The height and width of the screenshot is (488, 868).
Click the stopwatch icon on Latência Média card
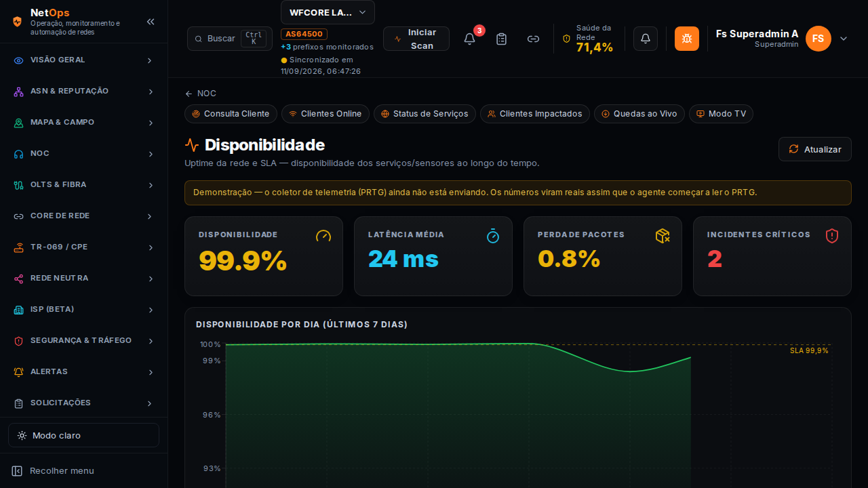coord(493,236)
